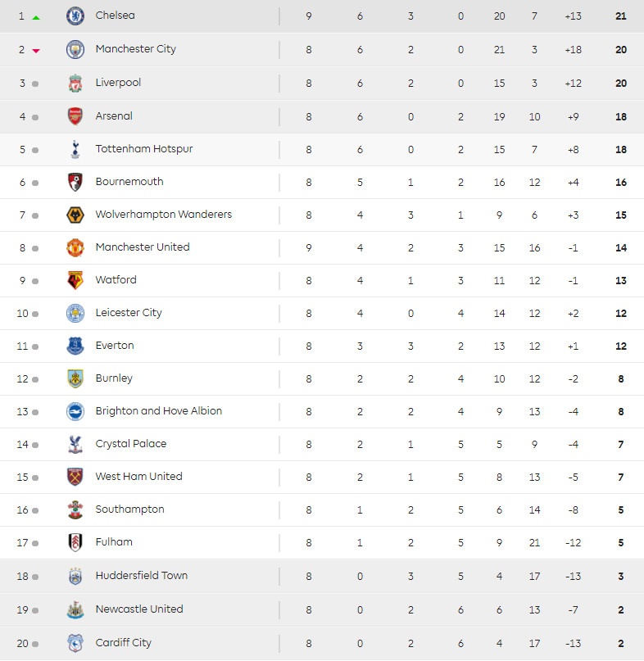644x661 pixels.
Task: Click the Everton table row name
Action: coord(115,346)
